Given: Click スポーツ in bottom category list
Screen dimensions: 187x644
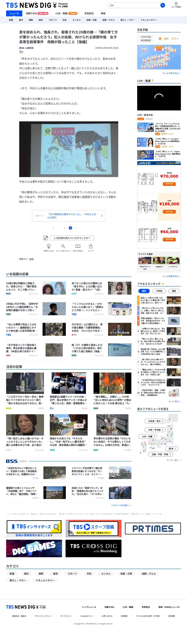Looking at the screenshot, I should point(72,574).
